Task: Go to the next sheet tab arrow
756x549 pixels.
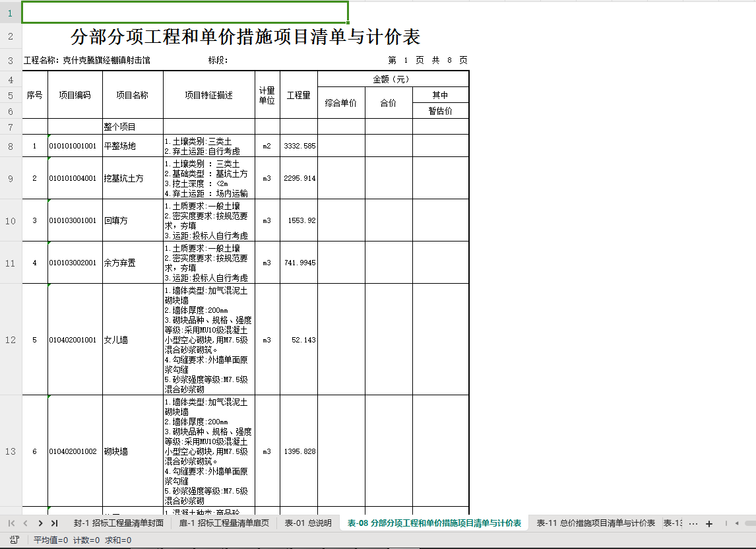Action: tap(40, 523)
